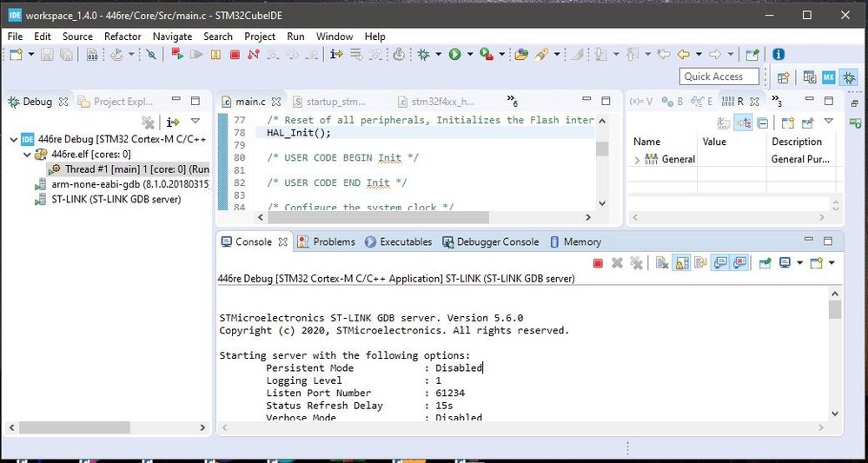Switch to the MX device configuration perspective
This screenshot has height=463, width=868.
828,77
